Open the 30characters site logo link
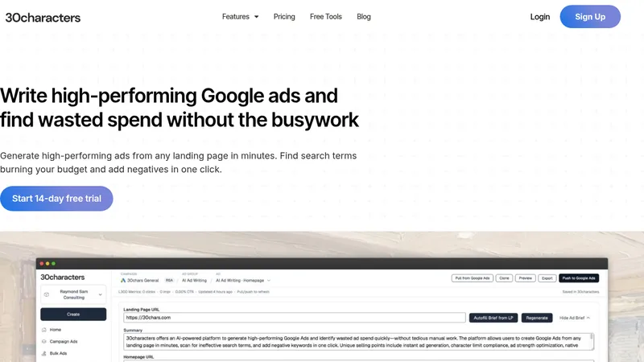 coord(43,17)
